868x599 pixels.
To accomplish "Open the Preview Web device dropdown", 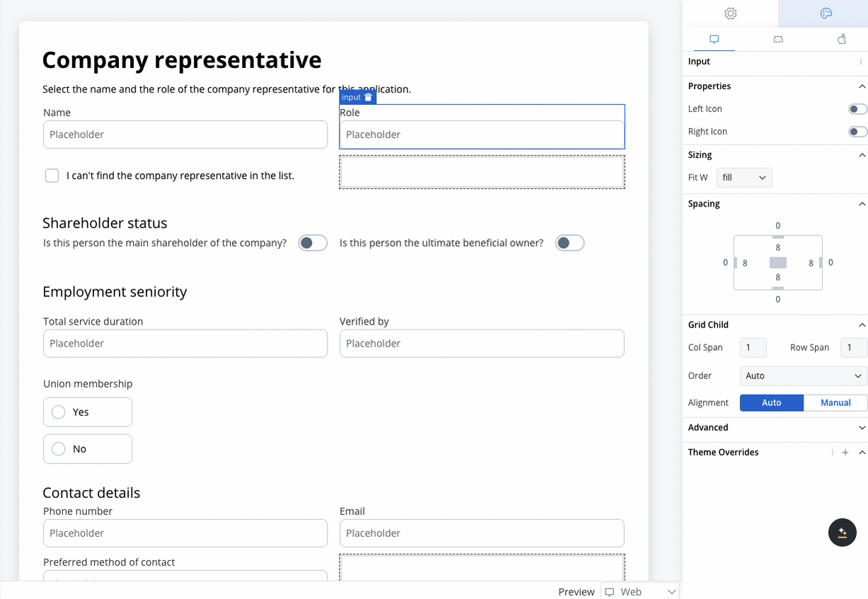I will click(x=640, y=591).
